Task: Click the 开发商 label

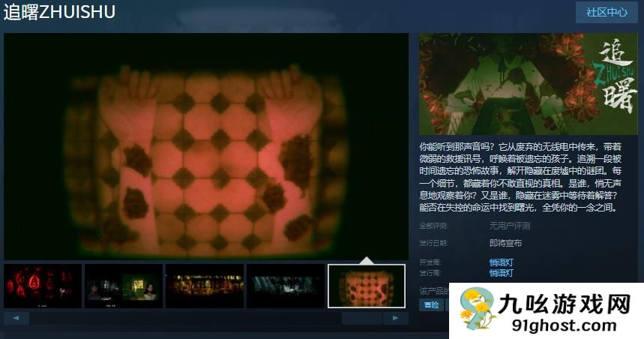Action: (x=430, y=262)
